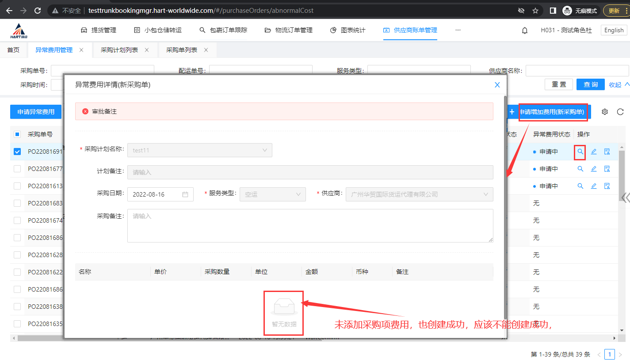Click the table refresh icon
The image size is (630, 364).
point(620,112)
